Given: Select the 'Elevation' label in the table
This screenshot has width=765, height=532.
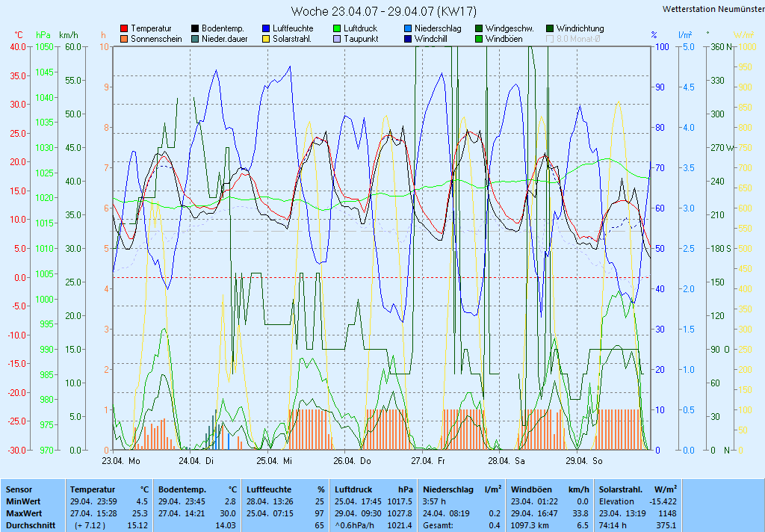Looking at the screenshot, I should (616, 502).
